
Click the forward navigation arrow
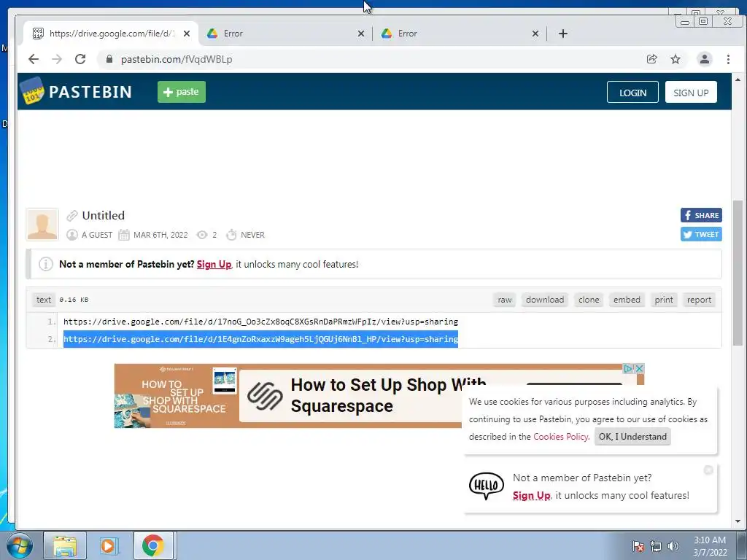[57, 59]
